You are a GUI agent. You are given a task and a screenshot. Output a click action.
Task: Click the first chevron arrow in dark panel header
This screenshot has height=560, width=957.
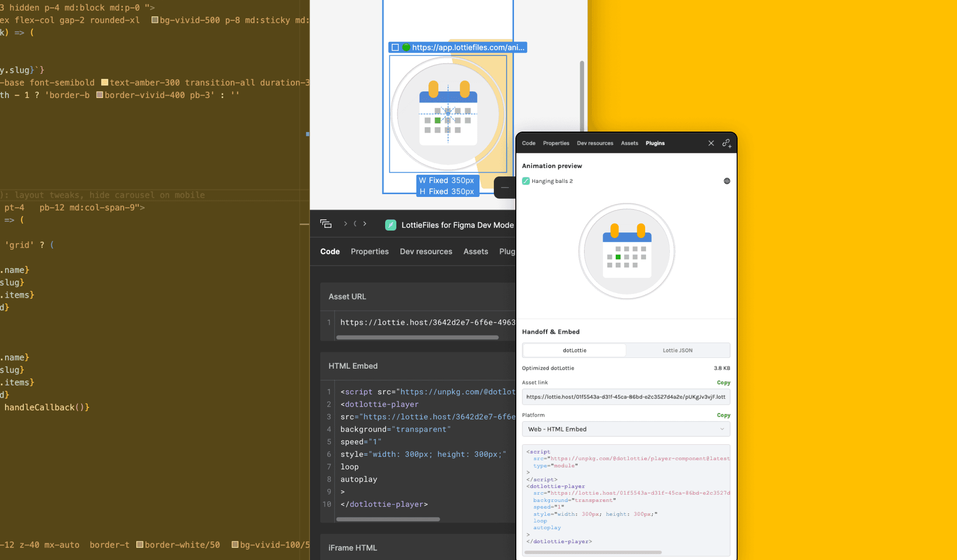click(x=345, y=224)
